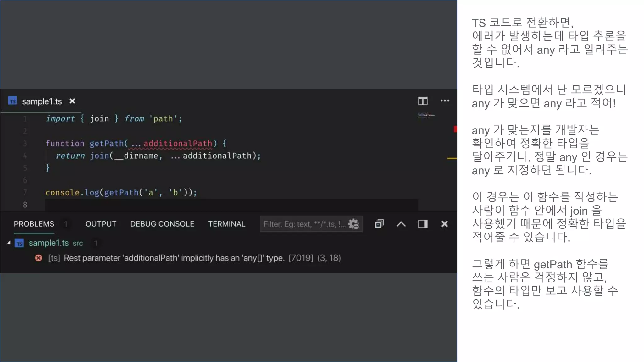644x362 pixels.
Task: Click the underlined additionalPath parameter on line 3
Action: [x=178, y=144]
